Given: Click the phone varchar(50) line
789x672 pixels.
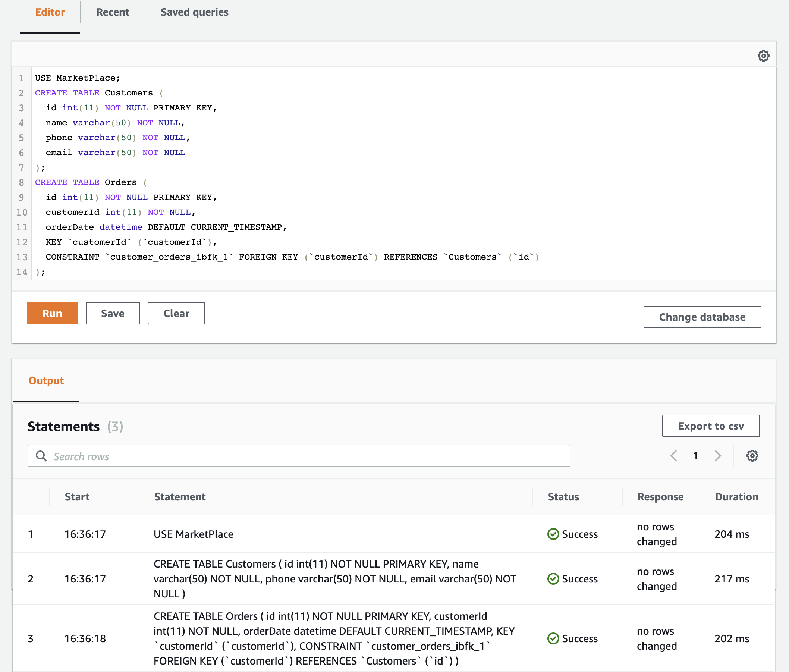Looking at the screenshot, I should point(118,138).
